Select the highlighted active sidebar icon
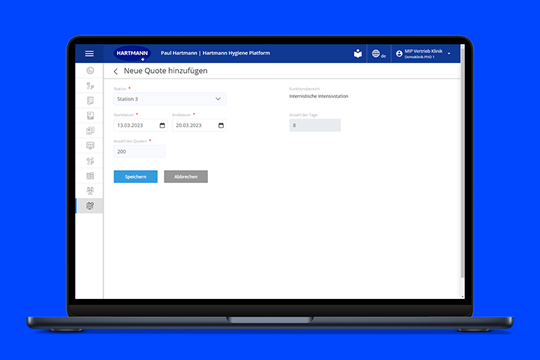540x360 pixels. pyautogui.click(x=90, y=206)
